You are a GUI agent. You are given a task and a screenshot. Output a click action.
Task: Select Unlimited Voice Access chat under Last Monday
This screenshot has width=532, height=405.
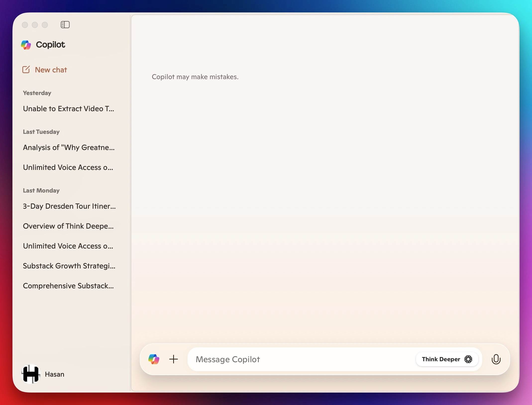pyautogui.click(x=68, y=246)
